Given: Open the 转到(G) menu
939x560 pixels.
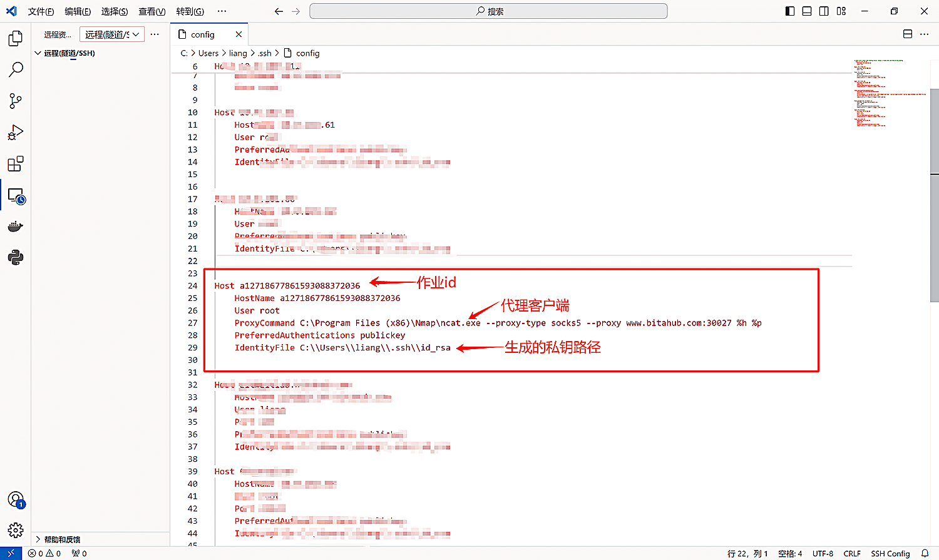Looking at the screenshot, I should 190,11.
